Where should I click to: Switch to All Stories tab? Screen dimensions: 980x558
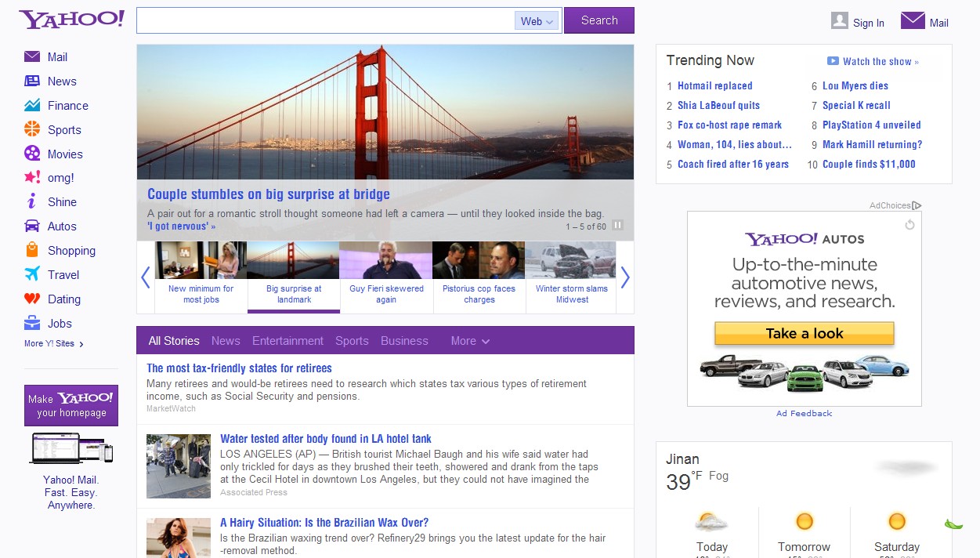pos(174,341)
